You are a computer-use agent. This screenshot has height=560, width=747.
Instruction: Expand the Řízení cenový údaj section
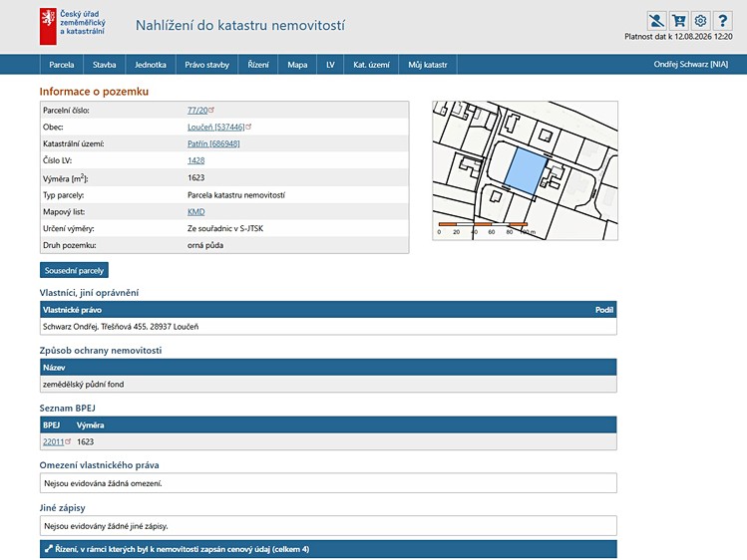pos(328,549)
